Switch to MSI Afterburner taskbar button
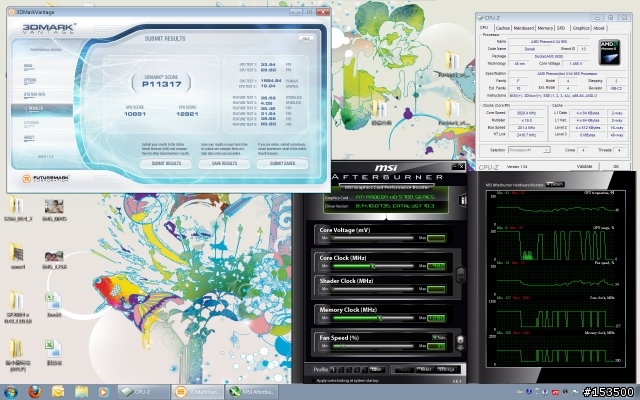Viewport: 640px width, 400px height. pos(251,392)
